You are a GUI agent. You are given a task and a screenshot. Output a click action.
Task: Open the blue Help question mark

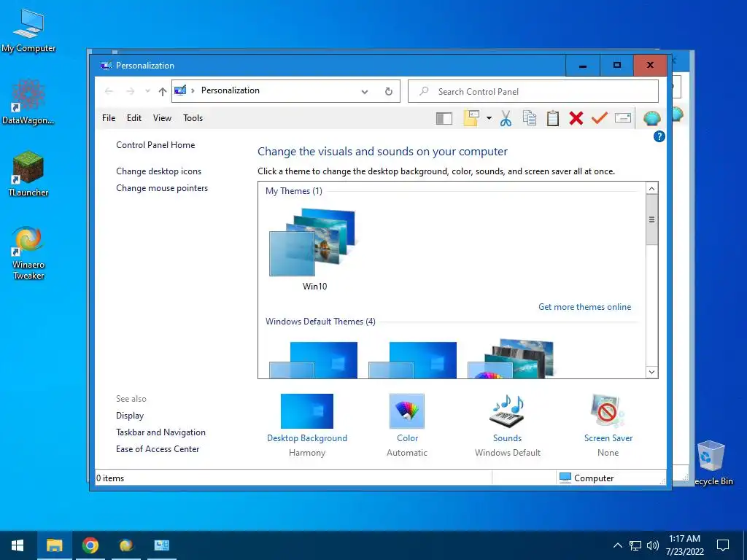tap(659, 136)
